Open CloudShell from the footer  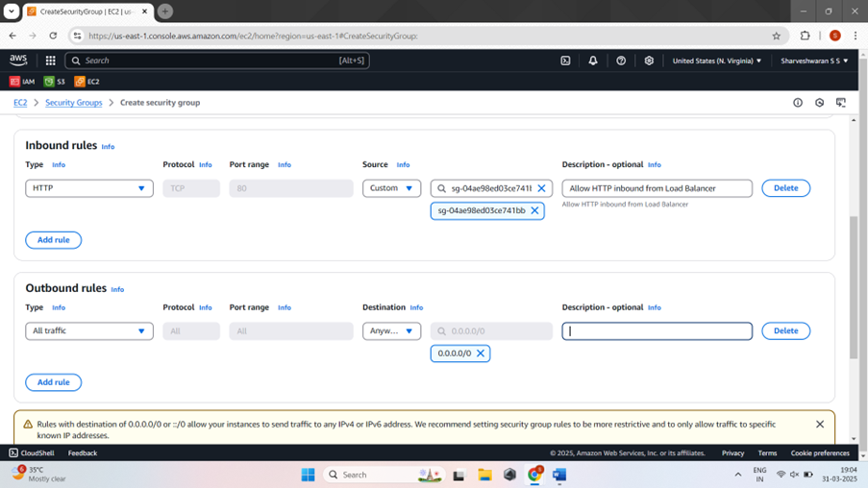click(32, 453)
